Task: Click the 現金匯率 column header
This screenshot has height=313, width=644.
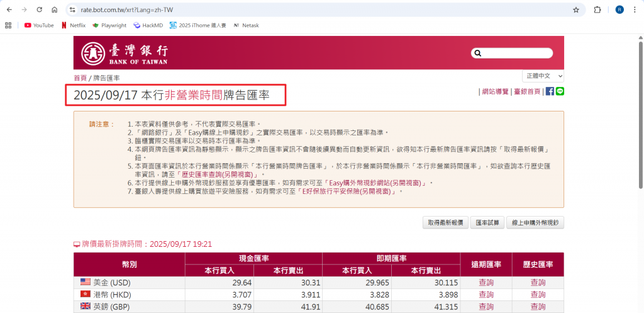Action: (254, 258)
